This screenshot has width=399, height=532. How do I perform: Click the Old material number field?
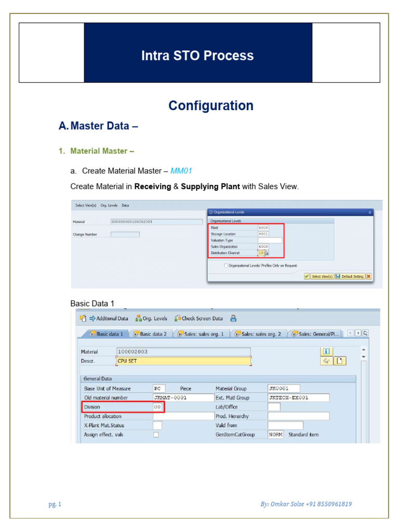click(x=183, y=397)
